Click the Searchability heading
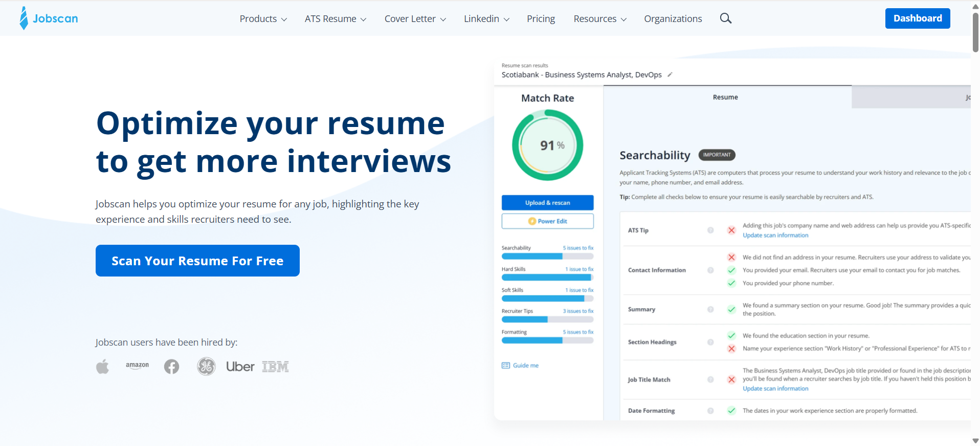 click(x=655, y=155)
